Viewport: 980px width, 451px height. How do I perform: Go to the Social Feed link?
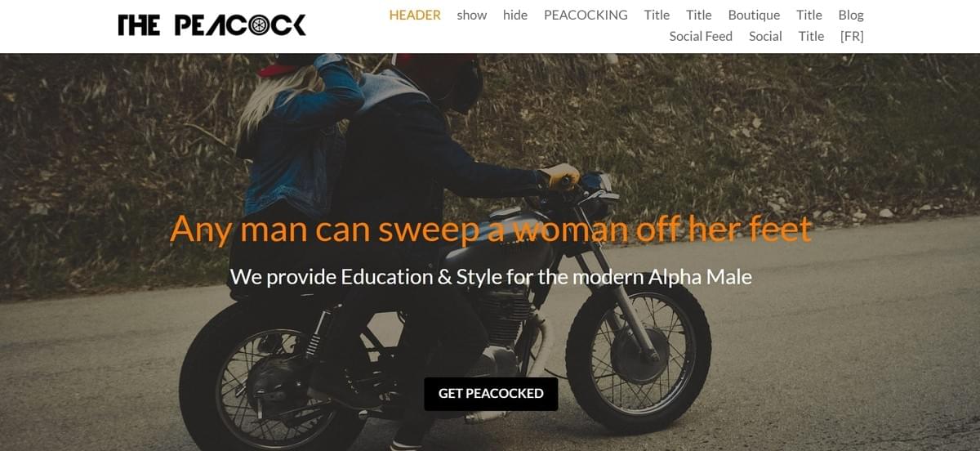click(701, 36)
